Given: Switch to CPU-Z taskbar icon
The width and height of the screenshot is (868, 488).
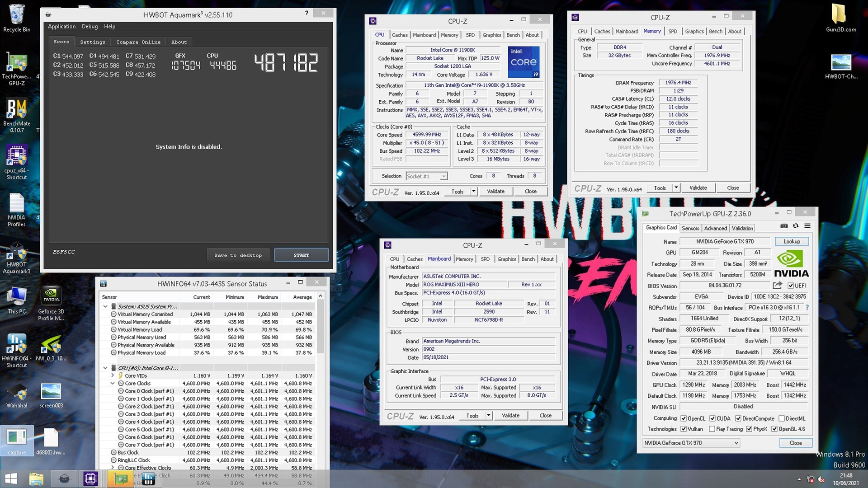Looking at the screenshot, I should pos(90,479).
